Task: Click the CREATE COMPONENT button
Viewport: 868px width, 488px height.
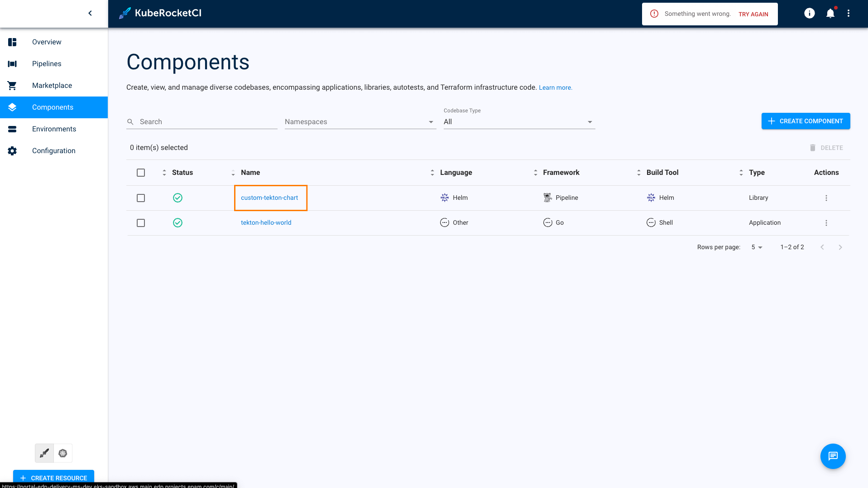Action: 806,121
